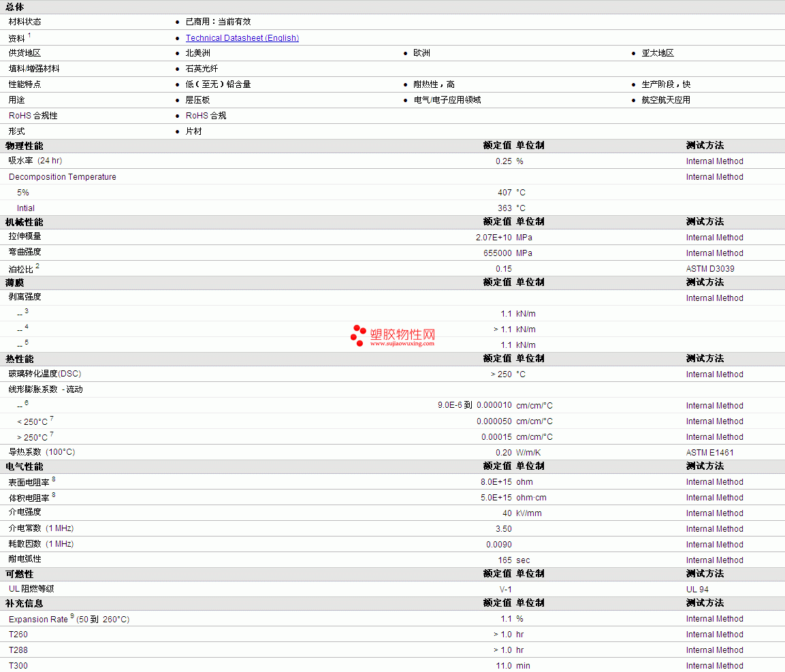Viewport: 785px width, 672px height.
Task: Select the 剥离强度 row label
Action: point(25,297)
